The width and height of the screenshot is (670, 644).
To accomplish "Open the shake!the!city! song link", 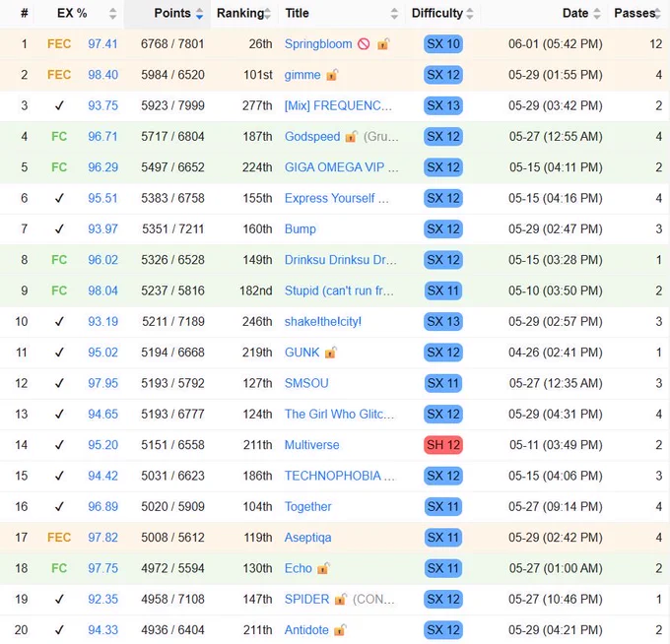I will tap(323, 321).
